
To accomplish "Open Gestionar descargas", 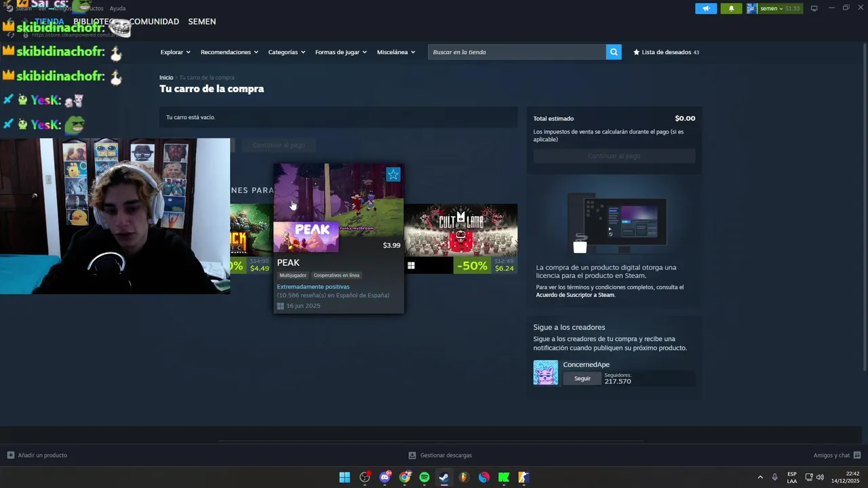I will 446,455.
